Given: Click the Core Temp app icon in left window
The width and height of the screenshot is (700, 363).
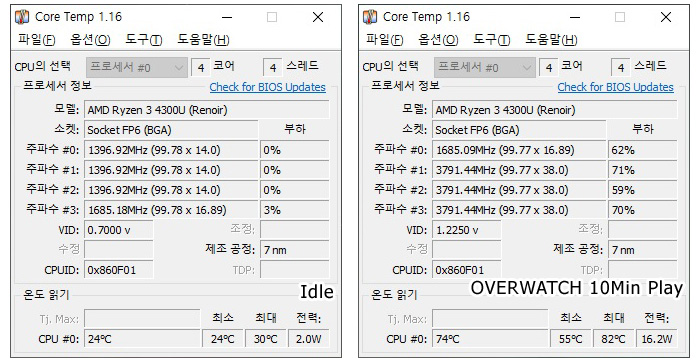Looking at the screenshot, I should [x=22, y=17].
